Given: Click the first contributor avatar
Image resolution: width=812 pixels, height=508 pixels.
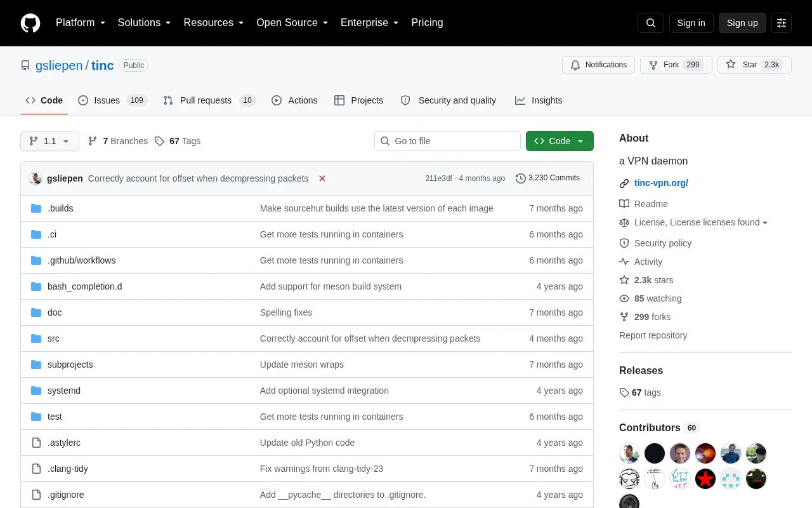Looking at the screenshot, I should 629,453.
